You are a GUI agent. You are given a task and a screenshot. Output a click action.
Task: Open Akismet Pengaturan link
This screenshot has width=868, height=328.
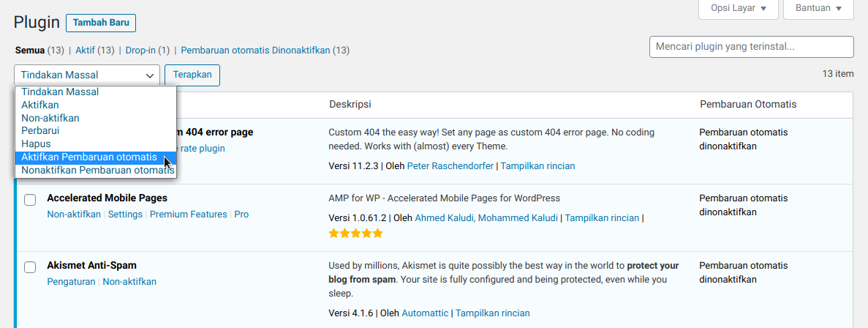coord(72,282)
